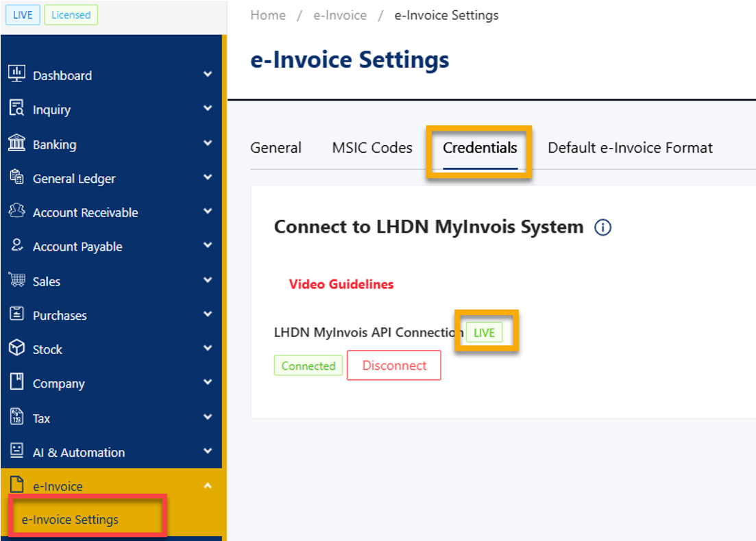The width and height of the screenshot is (756, 541).
Task: Select the Credentials tab
Action: [x=480, y=147]
